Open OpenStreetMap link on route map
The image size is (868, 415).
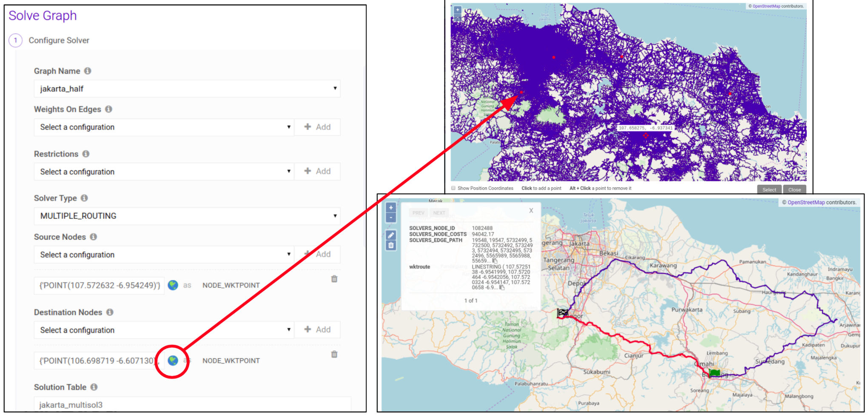[806, 203]
